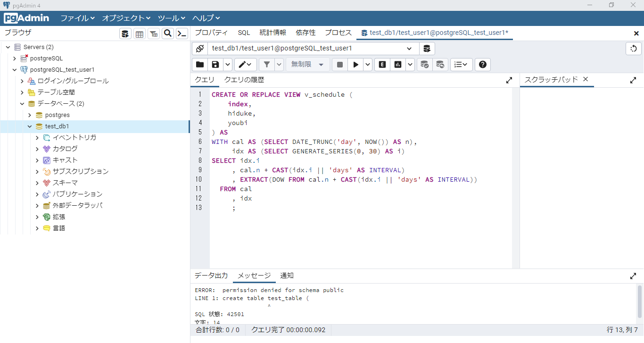The width and height of the screenshot is (644, 343).
Task: Switch to the SQL tab
Action: tap(244, 33)
